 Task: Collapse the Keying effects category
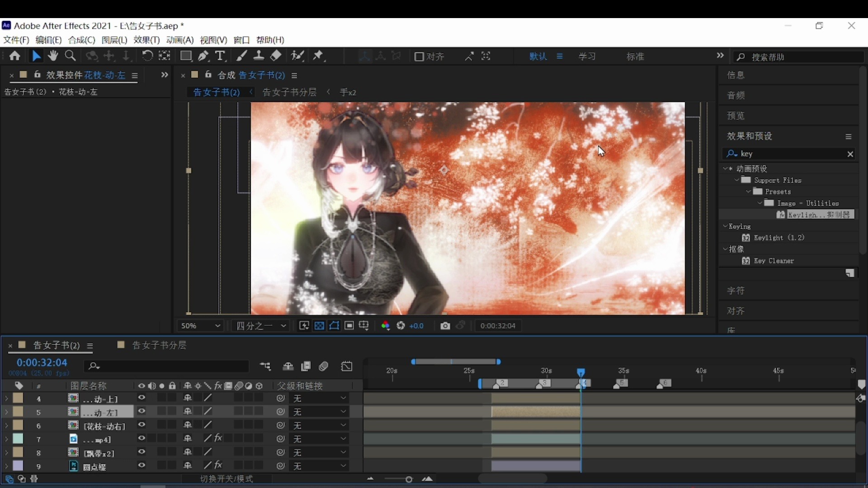coord(725,226)
